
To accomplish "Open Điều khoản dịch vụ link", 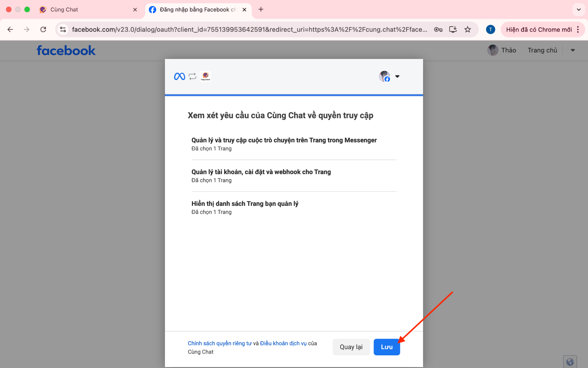I will 283,343.
